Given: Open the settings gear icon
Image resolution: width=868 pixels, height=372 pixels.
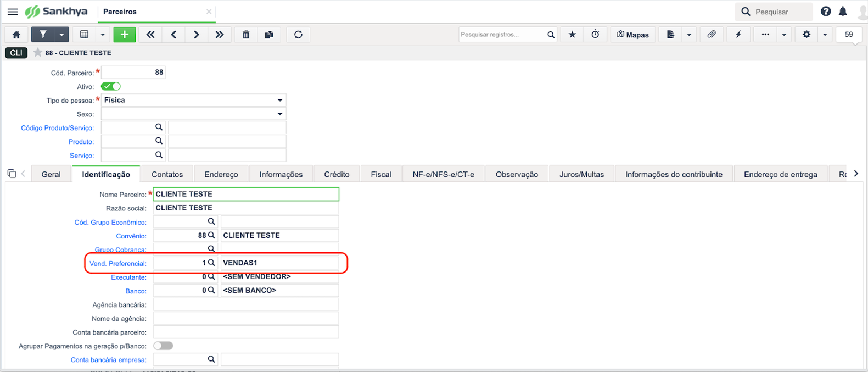Looking at the screenshot, I should click(x=807, y=35).
